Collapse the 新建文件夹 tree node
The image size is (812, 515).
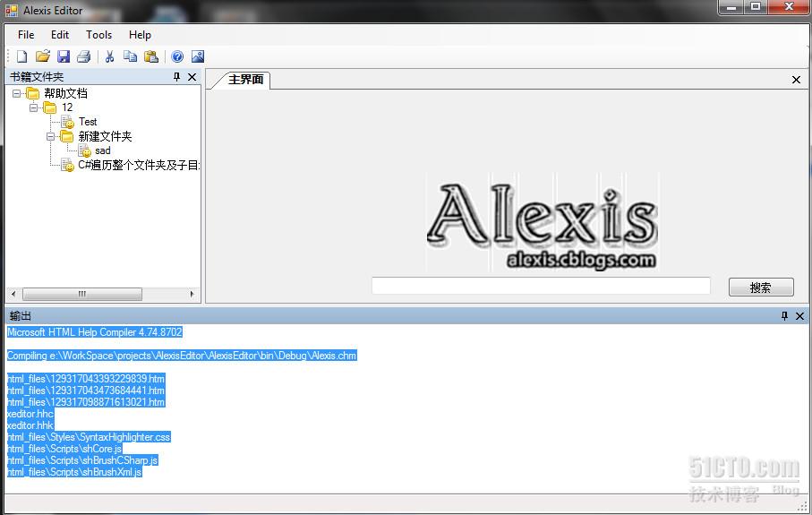(x=51, y=137)
